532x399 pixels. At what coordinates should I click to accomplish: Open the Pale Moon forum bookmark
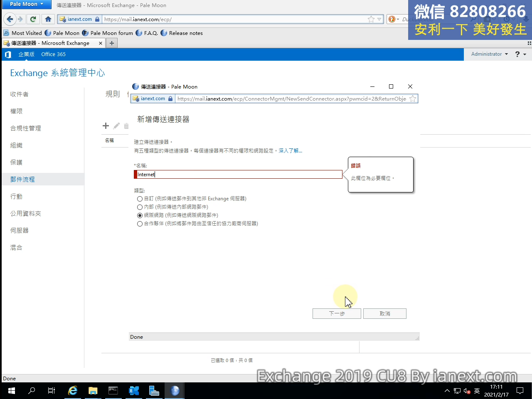click(108, 33)
